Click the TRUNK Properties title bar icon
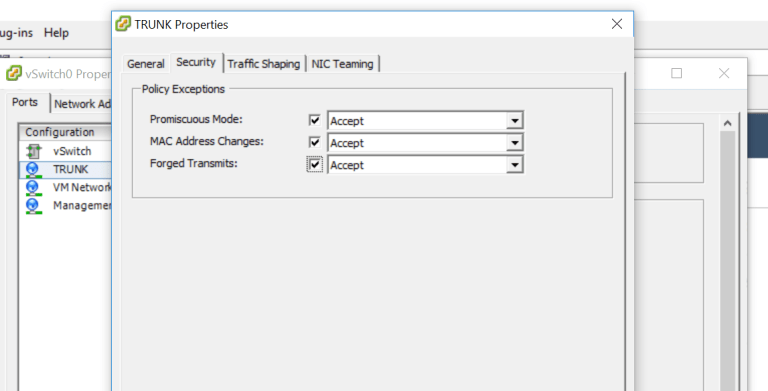 click(123, 24)
